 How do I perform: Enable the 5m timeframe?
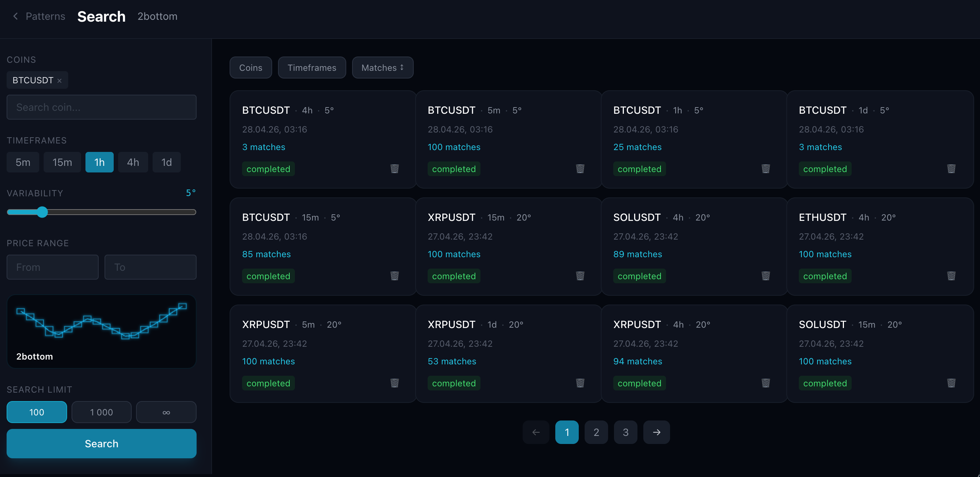[x=22, y=162]
